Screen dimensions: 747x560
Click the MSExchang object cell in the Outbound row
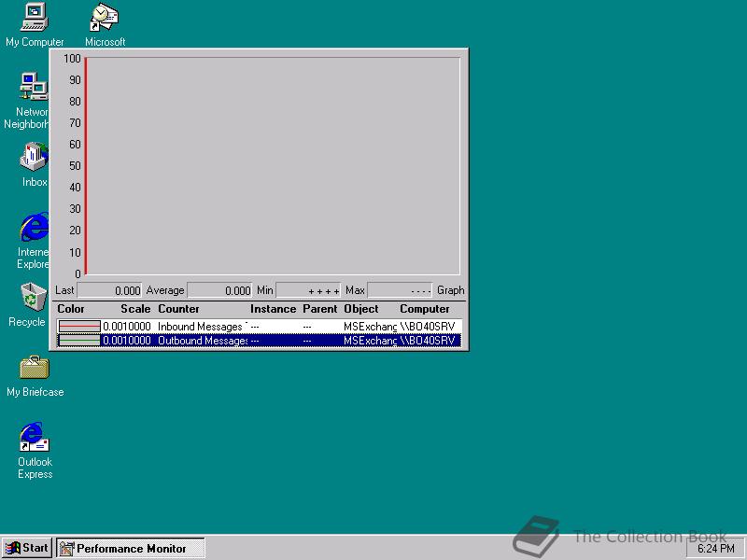click(370, 340)
